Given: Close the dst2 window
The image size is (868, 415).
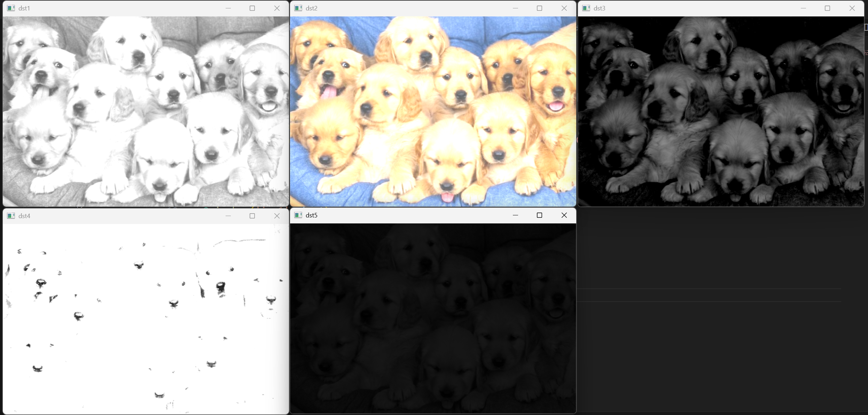Looking at the screenshot, I should pos(564,8).
